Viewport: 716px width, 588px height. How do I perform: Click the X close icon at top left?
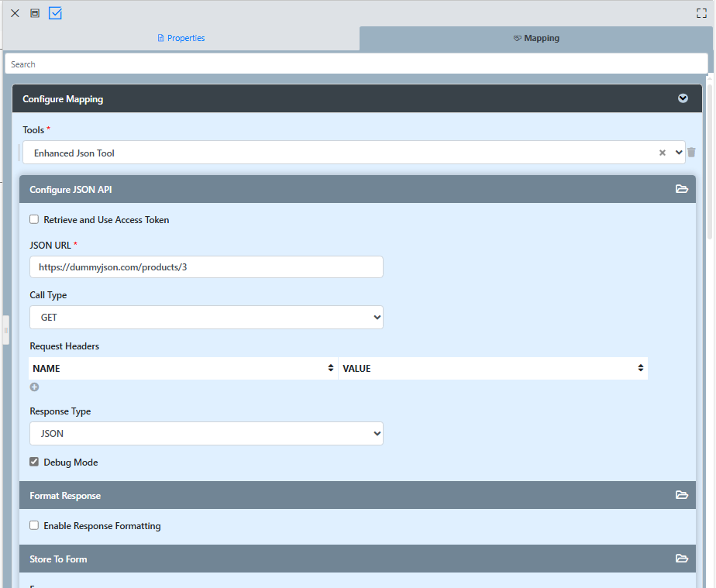coord(15,13)
